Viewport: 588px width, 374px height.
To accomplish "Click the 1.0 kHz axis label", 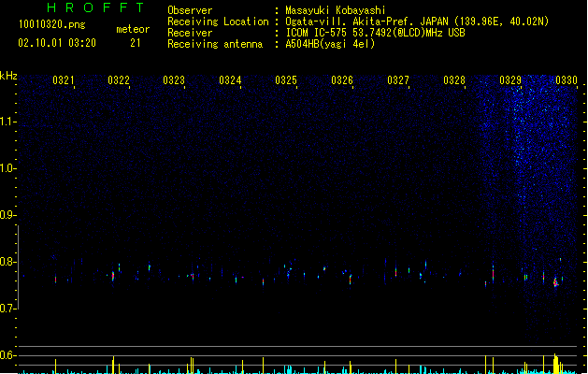I will click(x=7, y=168).
